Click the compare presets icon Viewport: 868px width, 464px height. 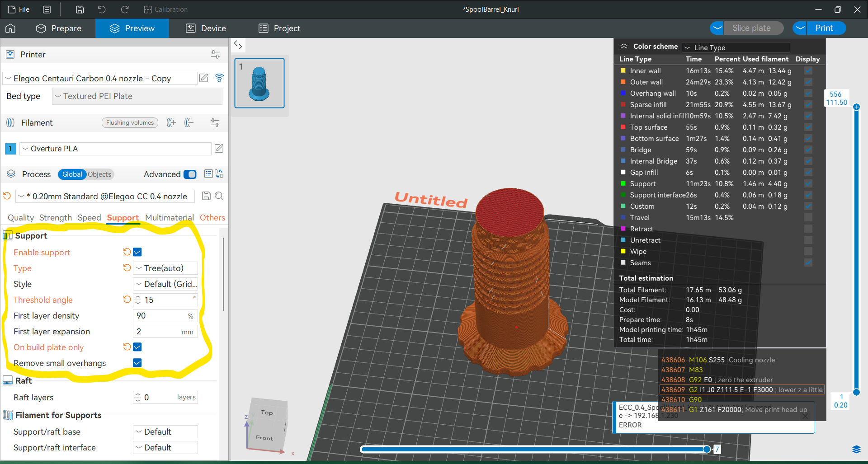tap(219, 174)
